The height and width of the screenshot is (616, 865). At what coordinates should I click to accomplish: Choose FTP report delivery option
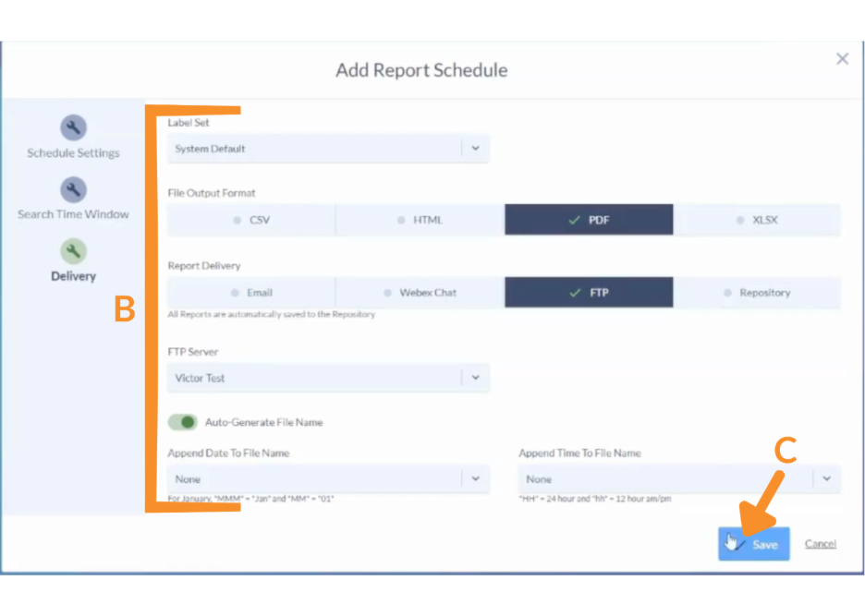click(x=589, y=292)
